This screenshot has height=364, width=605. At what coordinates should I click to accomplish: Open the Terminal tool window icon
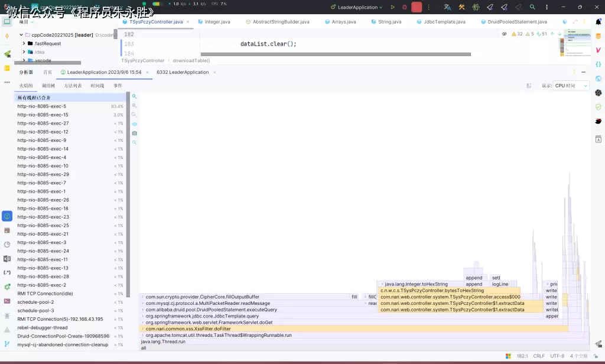[x=7, y=301]
